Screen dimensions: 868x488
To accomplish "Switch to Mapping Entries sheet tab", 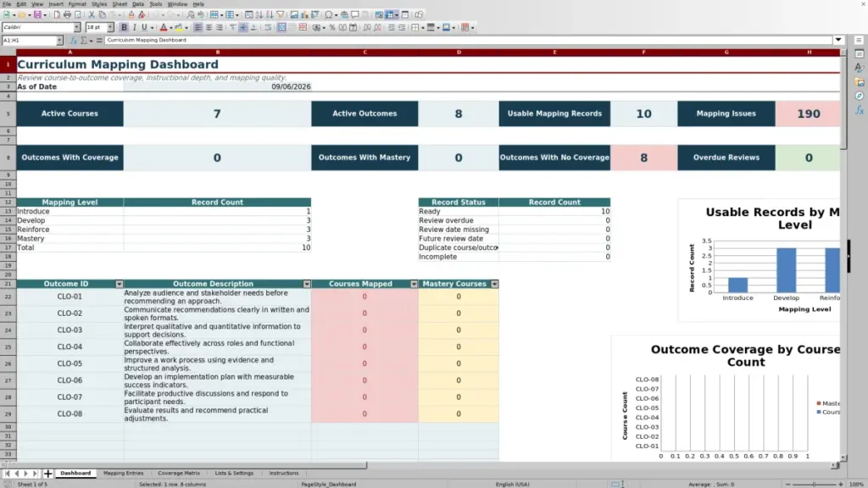I will [x=124, y=474].
